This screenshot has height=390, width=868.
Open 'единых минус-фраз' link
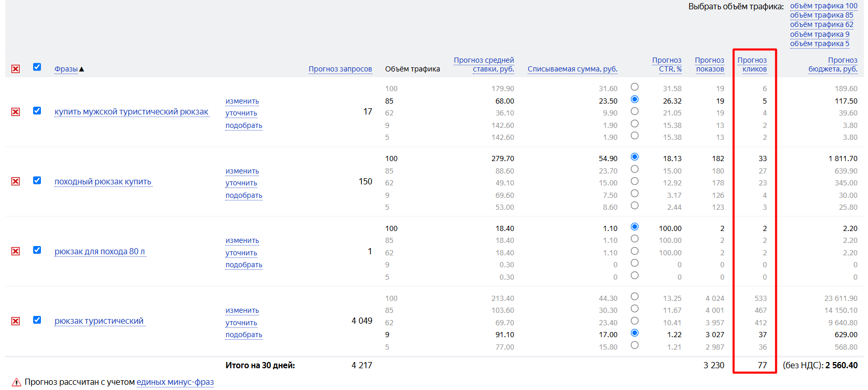coord(175,382)
